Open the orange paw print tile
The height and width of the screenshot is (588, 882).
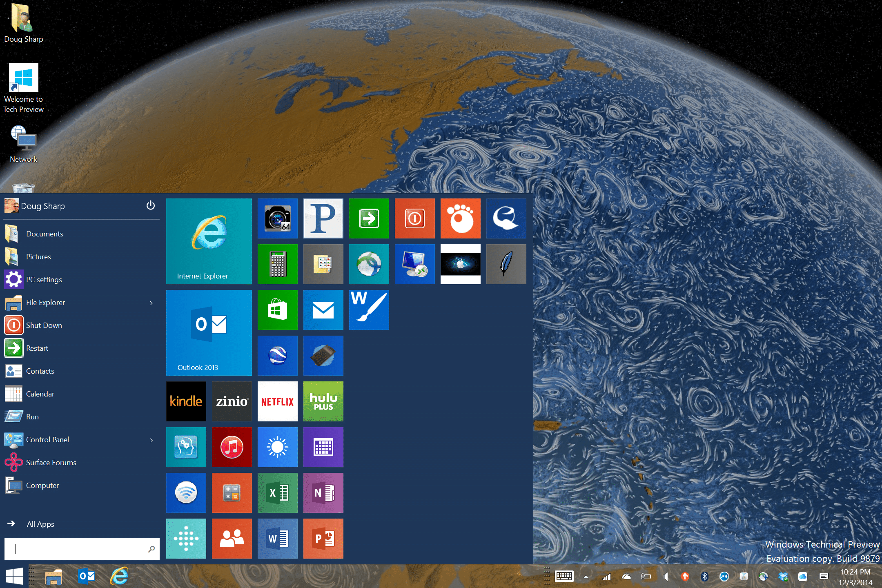pyautogui.click(x=461, y=218)
